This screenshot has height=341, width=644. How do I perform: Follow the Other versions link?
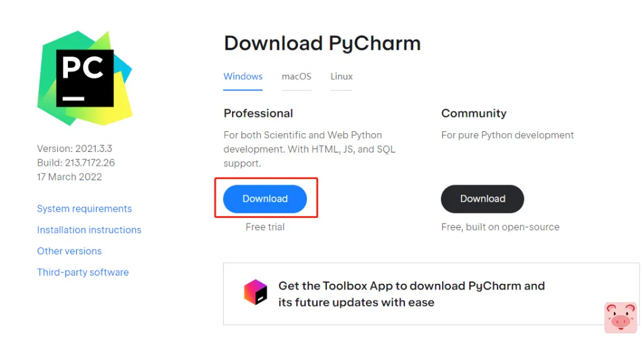tap(69, 251)
